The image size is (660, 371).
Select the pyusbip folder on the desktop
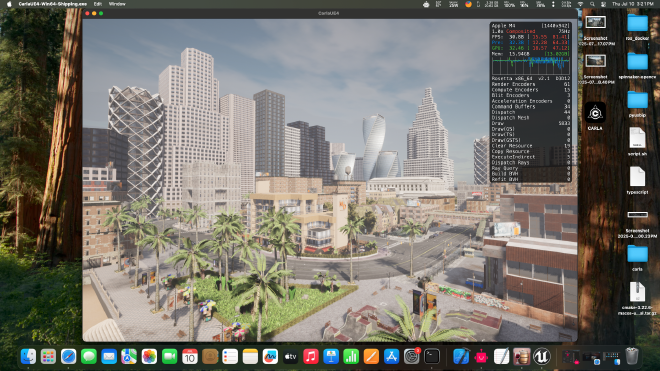pyautogui.click(x=637, y=100)
